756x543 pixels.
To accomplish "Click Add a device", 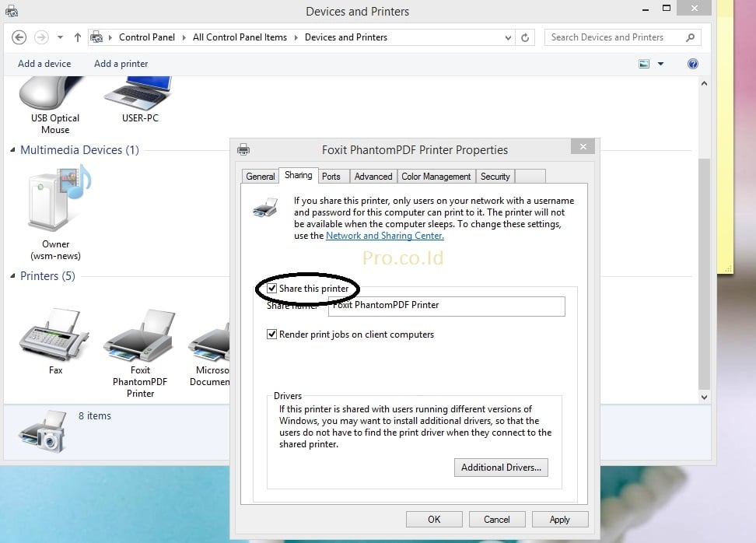I will click(x=44, y=64).
